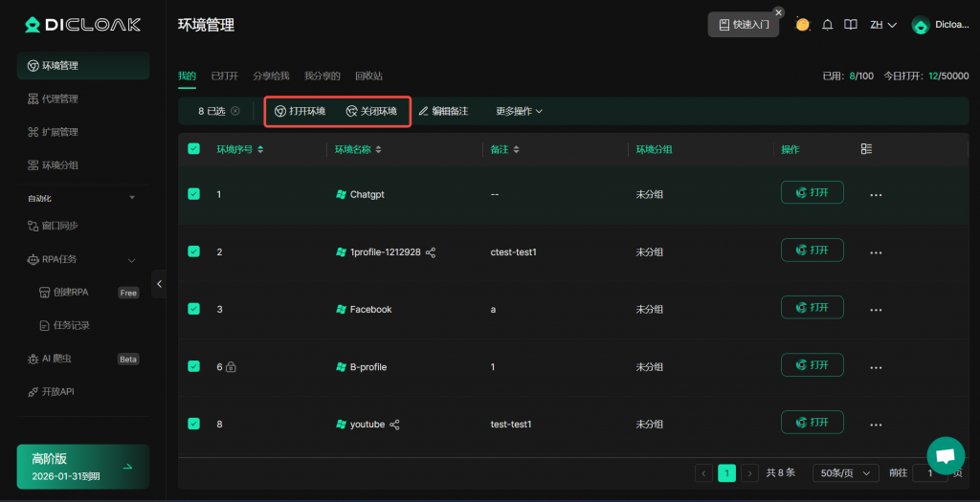The image size is (980, 502).
Task: Click the lock icon beside environment 6
Action: (231, 367)
